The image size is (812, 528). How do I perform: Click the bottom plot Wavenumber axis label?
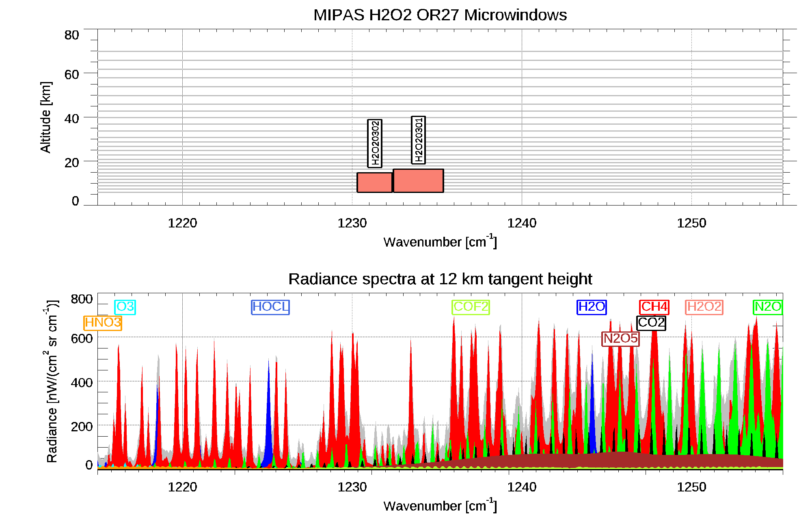tap(440, 506)
